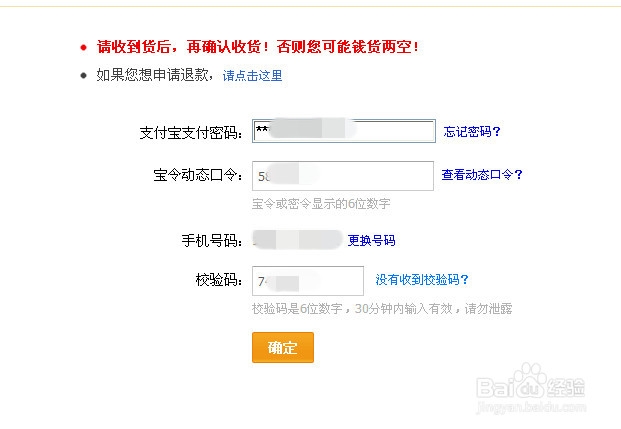Image resolution: width=621 pixels, height=429 pixels.
Task: Focus the 支付宝支付密码 password field
Action: pos(344,131)
